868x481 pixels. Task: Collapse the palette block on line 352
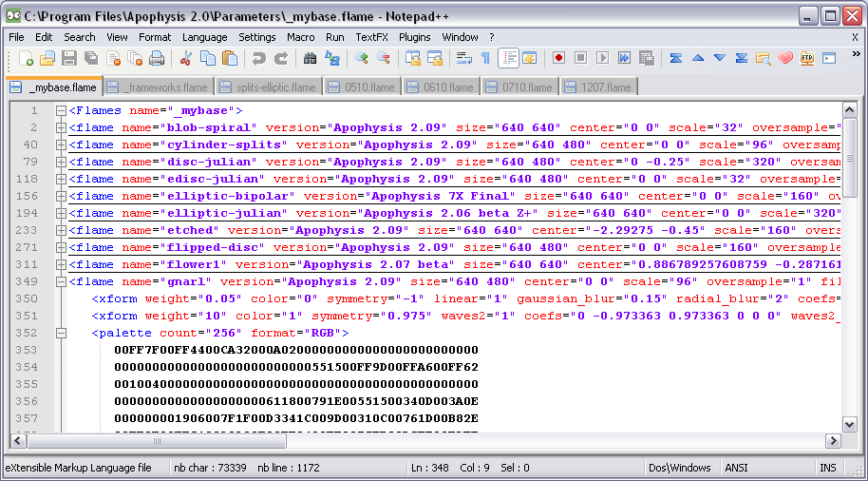pyautogui.click(x=61, y=334)
